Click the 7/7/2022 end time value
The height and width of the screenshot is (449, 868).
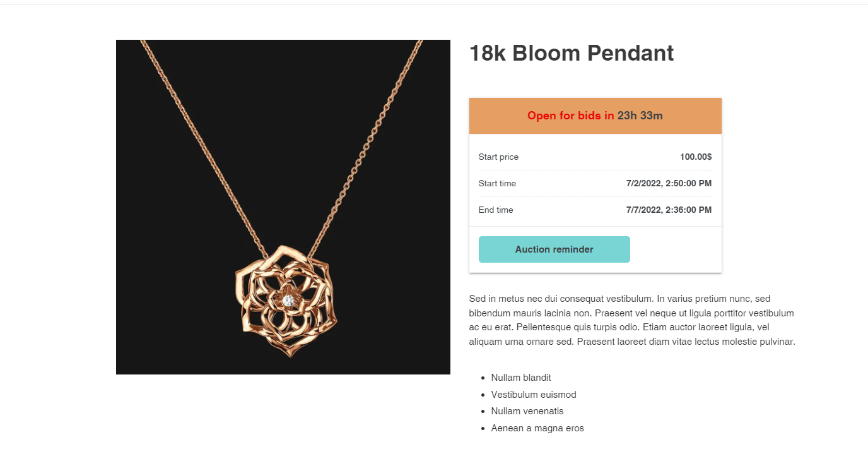669,210
